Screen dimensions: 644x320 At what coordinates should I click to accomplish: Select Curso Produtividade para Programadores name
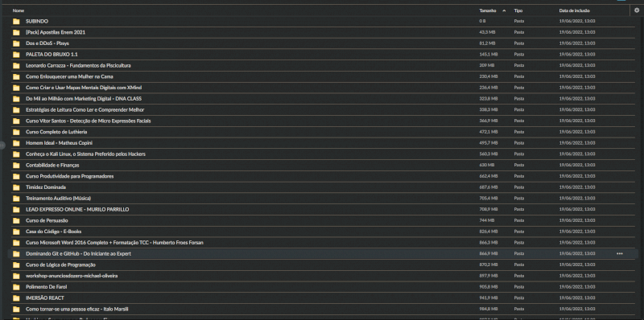tap(70, 176)
